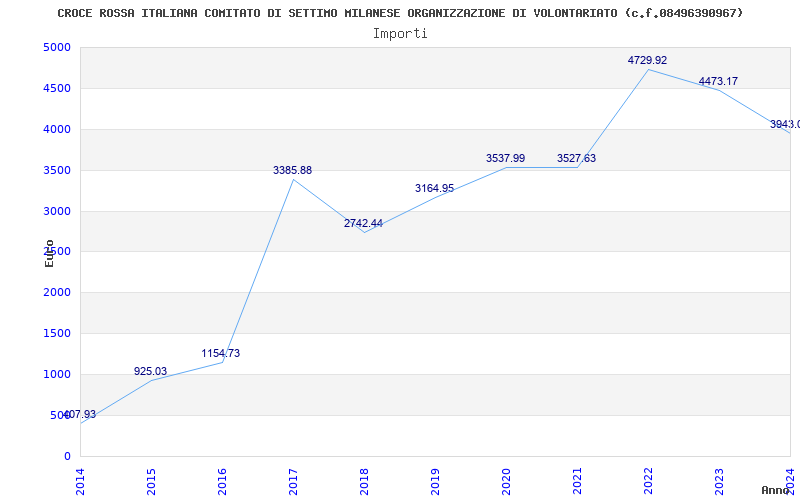800x500 pixels.
Task: Click x-axis year 2015
Action: click(x=151, y=482)
